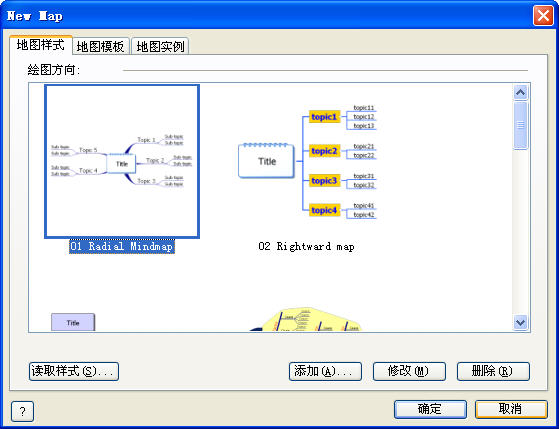Click the 02 Rightward map label

307,246
